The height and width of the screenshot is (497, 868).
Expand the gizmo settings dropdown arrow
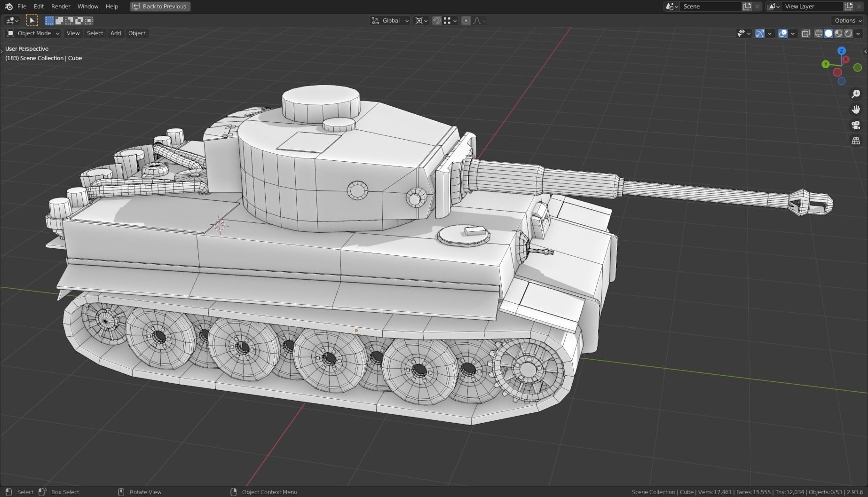(x=770, y=33)
